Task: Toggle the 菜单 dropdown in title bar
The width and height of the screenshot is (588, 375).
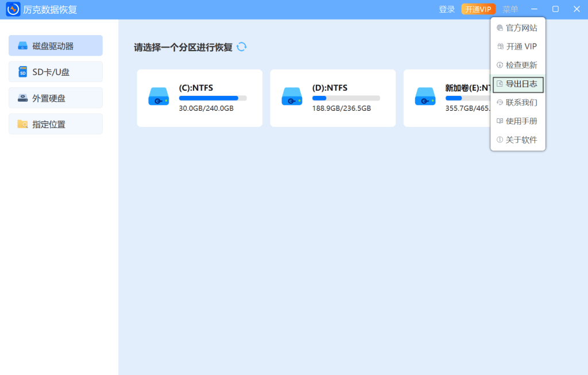Action: tap(510, 9)
